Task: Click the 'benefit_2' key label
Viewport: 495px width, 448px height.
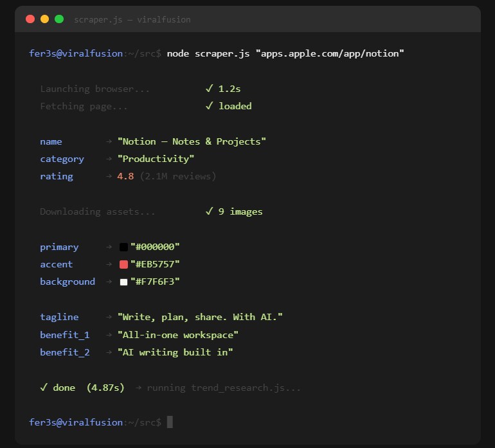Action: point(65,352)
